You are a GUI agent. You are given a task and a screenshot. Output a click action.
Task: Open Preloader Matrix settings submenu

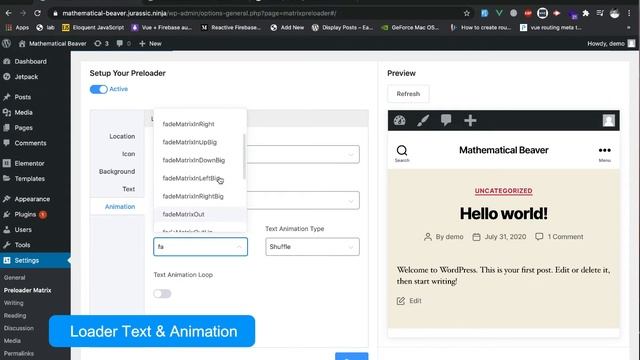pyautogui.click(x=27, y=290)
